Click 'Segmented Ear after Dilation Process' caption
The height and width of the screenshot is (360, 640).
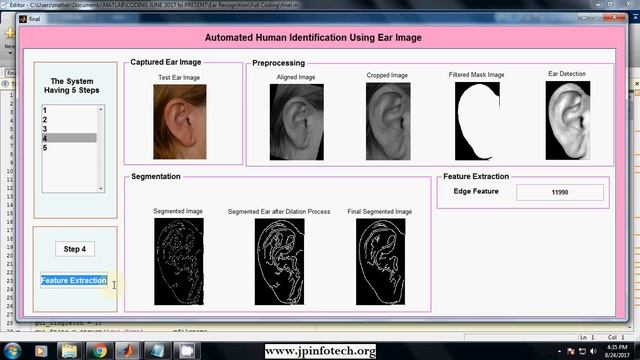[x=279, y=211]
